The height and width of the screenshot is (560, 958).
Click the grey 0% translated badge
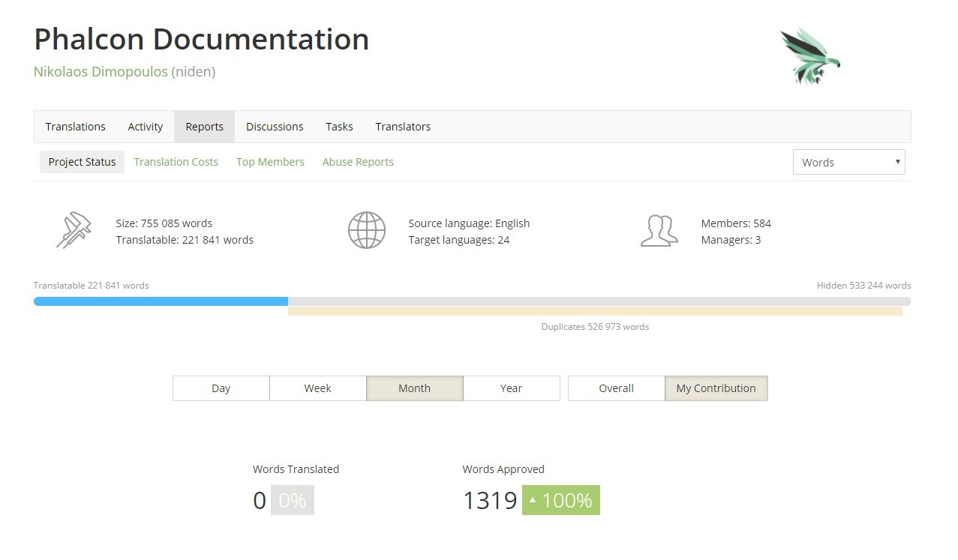click(x=292, y=500)
